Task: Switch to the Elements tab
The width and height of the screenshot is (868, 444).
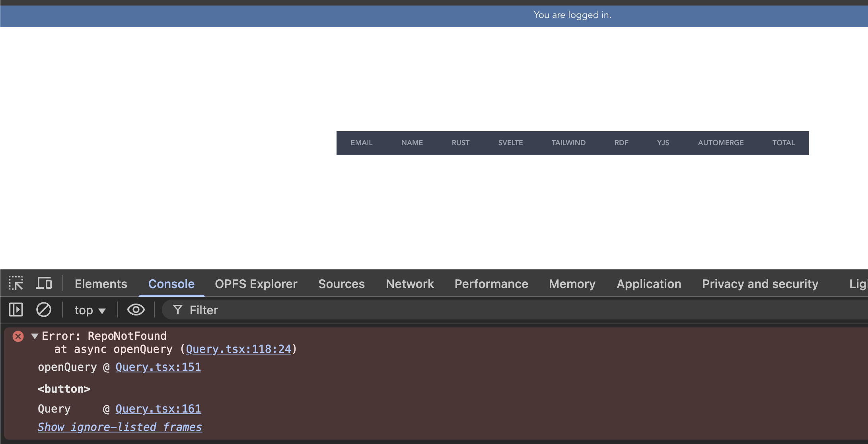Action: click(x=101, y=284)
